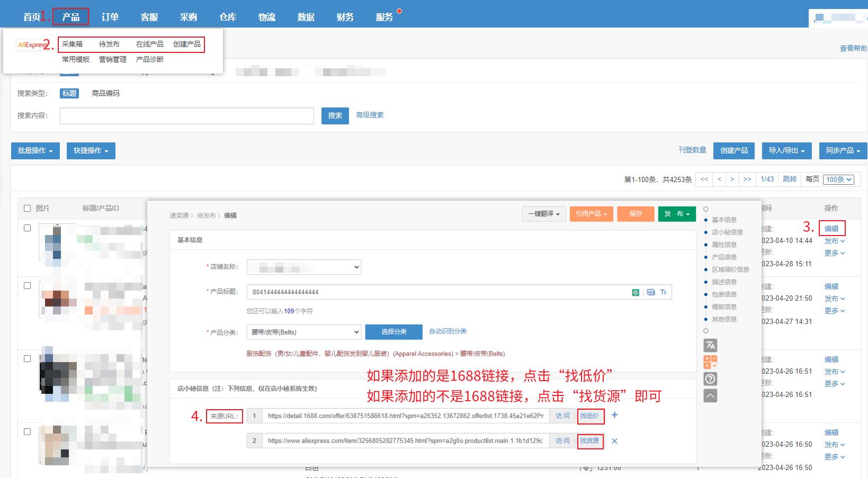Open the orange calculator icon in the sidebar
Image resolution: width=868 pixels, height=478 pixels.
point(710,360)
